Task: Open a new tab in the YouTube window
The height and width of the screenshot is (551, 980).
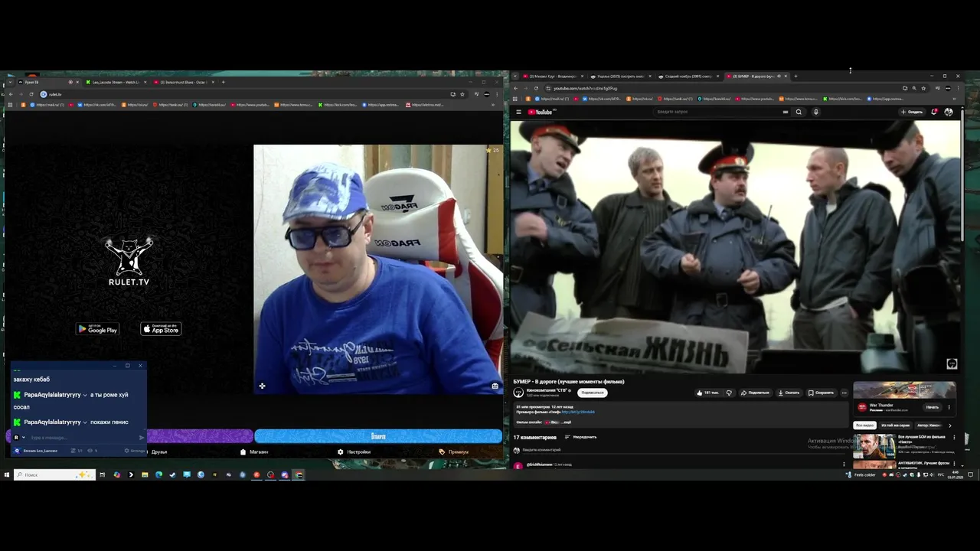Action: (x=795, y=77)
